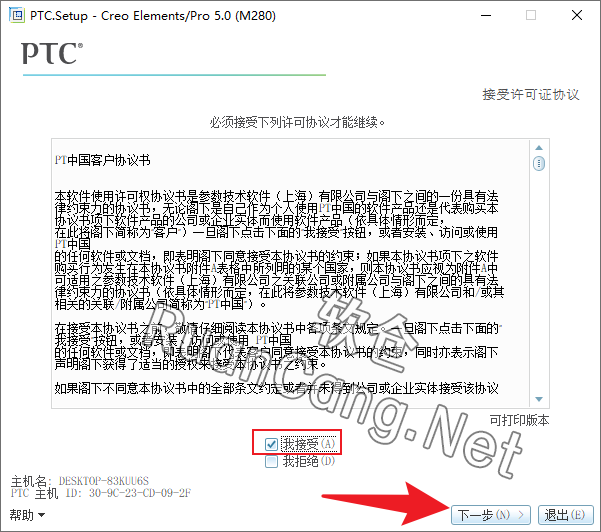Open the 可打印版本 printable version link

tap(519, 421)
